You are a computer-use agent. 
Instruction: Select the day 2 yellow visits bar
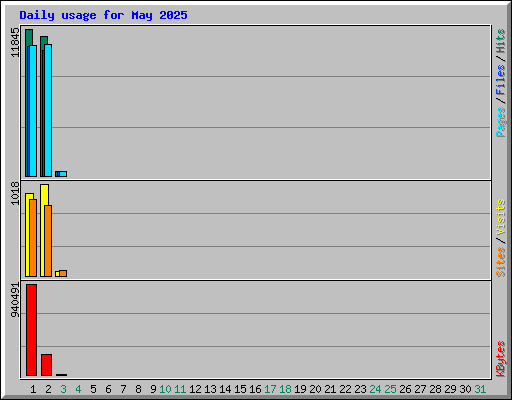pyautogui.click(x=44, y=195)
